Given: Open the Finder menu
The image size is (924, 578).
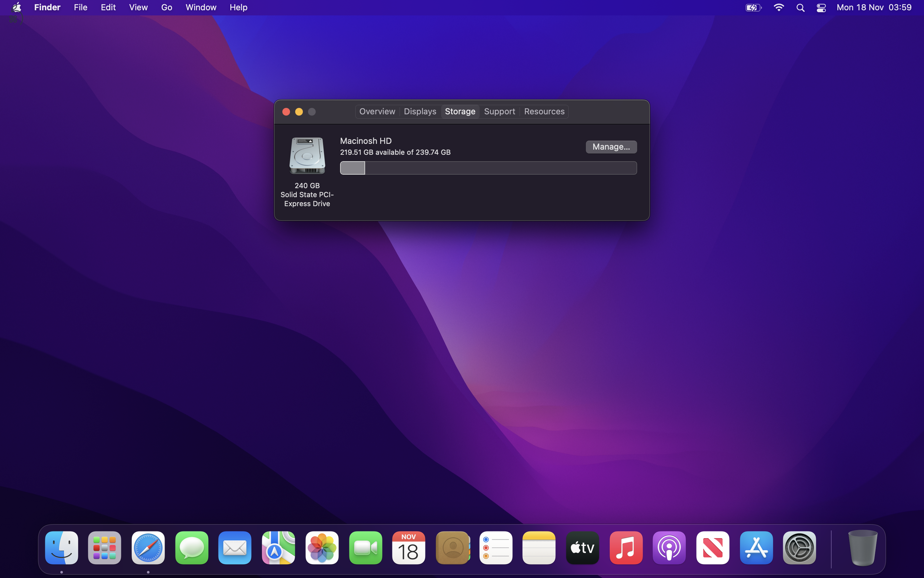Looking at the screenshot, I should 47,7.
